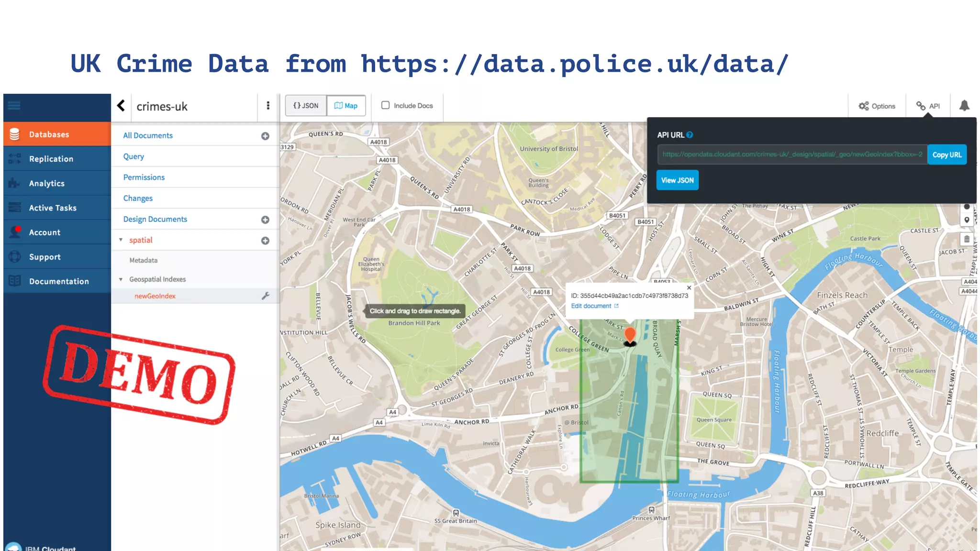Toggle the API panel button

(x=928, y=106)
